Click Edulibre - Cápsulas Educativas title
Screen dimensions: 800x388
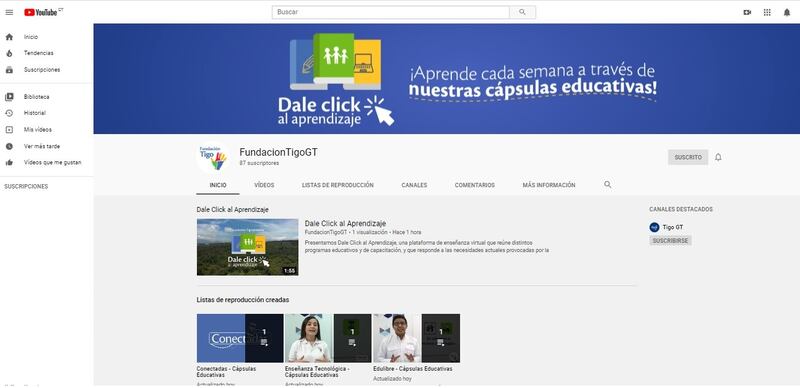pyautogui.click(x=413, y=369)
